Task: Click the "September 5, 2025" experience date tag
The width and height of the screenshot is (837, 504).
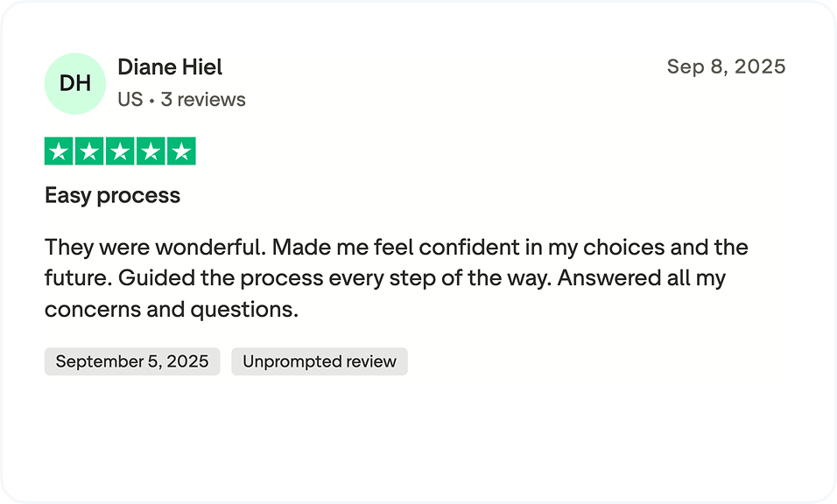Action: [x=132, y=361]
